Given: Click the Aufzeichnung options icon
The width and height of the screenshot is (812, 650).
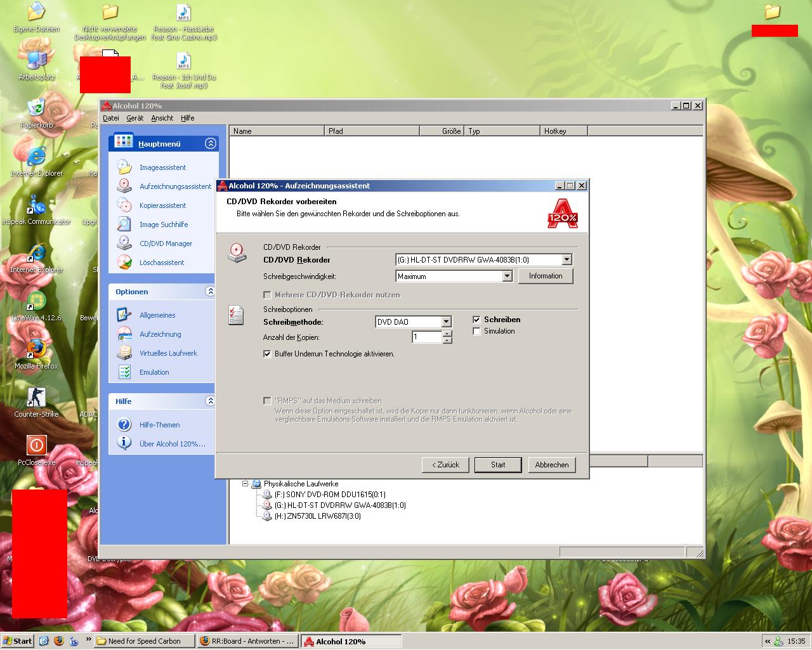Looking at the screenshot, I should point(124,334).
